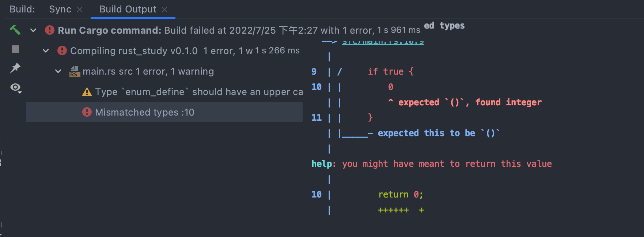Viewport: 644px width, 237px height.
Task: Click error icon next to Compiling rust_study
Action: point(62,50)
